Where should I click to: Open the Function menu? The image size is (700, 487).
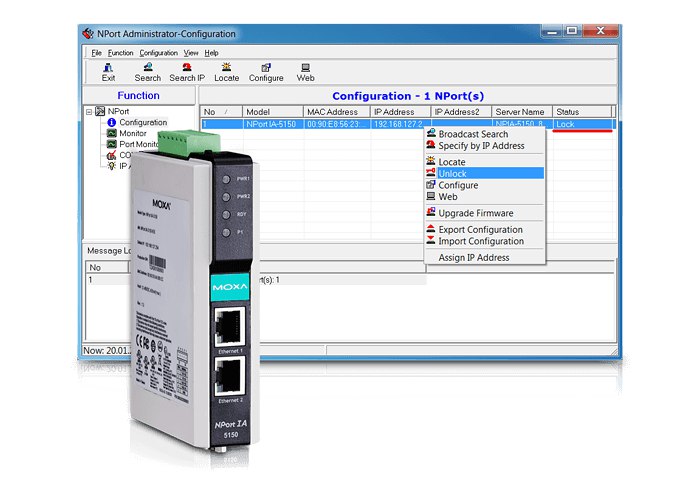[x=121, y=53]
